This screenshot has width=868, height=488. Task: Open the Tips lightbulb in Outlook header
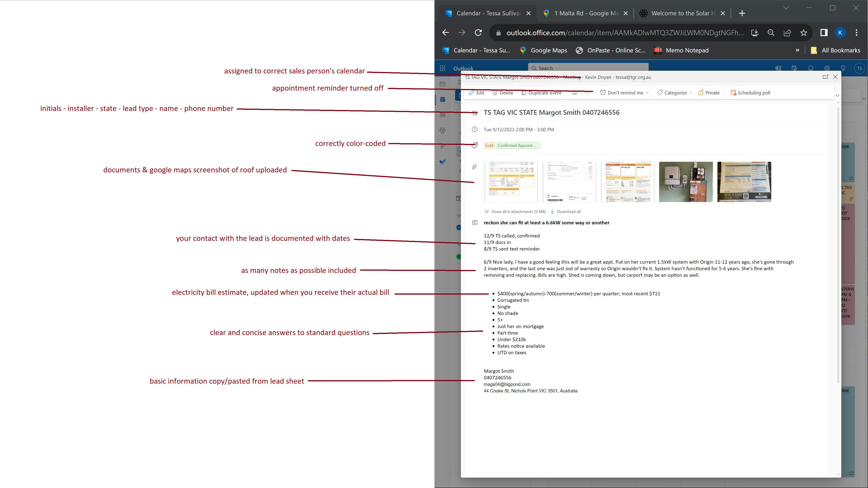843,68
